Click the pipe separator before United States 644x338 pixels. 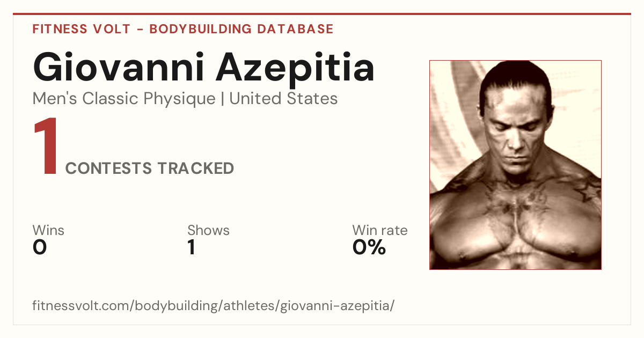click(222, 99)
